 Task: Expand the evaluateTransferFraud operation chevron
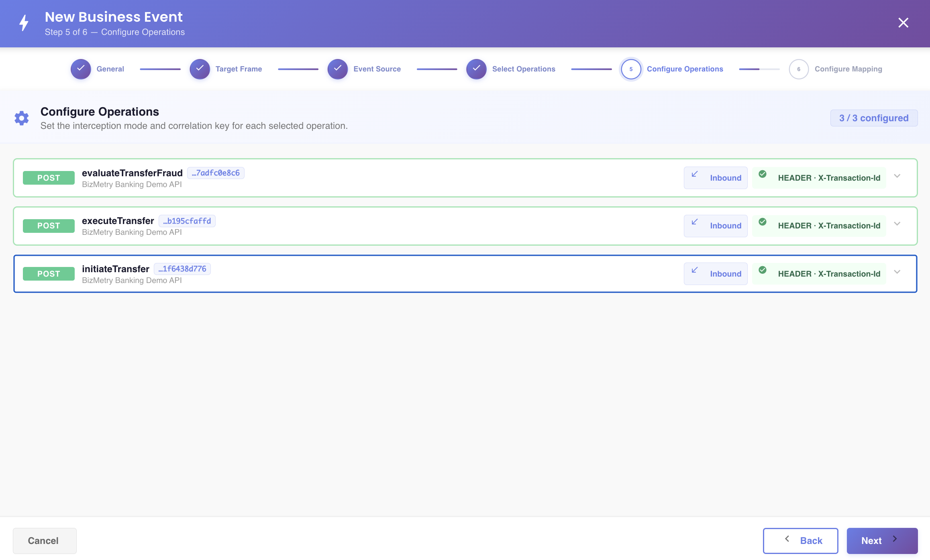pyautogui.click(x=897, y=176)
